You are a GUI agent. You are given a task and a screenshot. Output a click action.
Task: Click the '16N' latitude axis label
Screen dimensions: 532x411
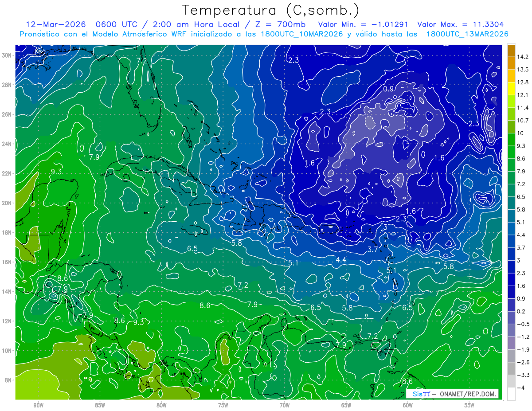coord(7,262)
